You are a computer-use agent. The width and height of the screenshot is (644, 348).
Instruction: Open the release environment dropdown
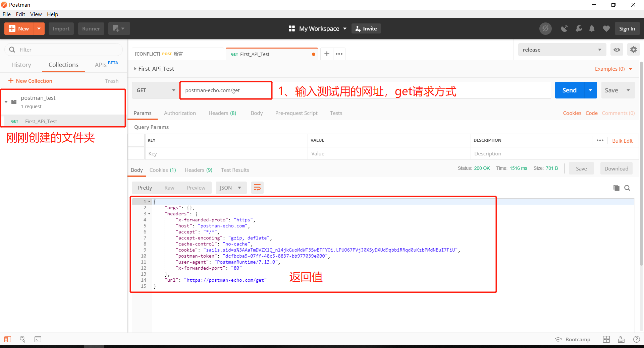(562, 50)
